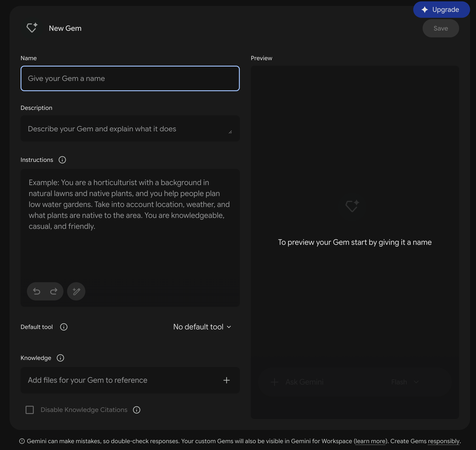
Task: Open the Knowledge info icon
Action: pos(60,358)
